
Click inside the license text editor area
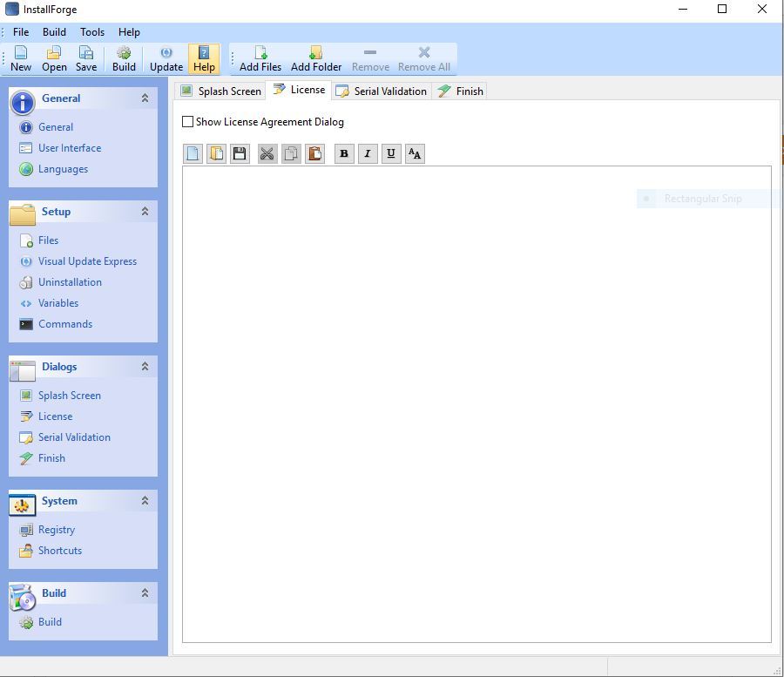[476, 404]
